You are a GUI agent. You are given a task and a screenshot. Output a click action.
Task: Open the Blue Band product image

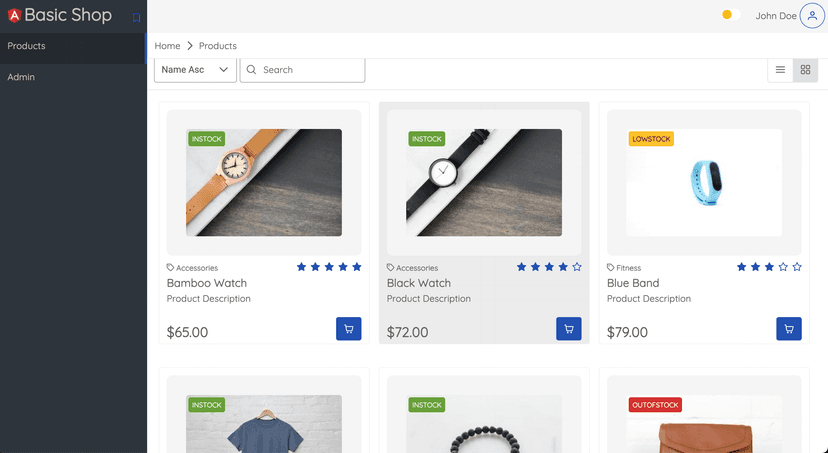pyautogui.click(x=704, y=183)
